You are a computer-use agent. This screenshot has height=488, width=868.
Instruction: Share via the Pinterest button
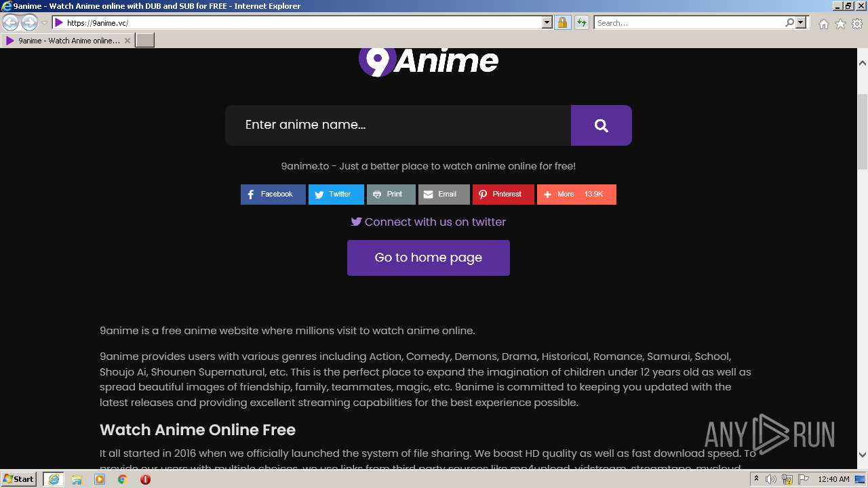tap(503, 194)
